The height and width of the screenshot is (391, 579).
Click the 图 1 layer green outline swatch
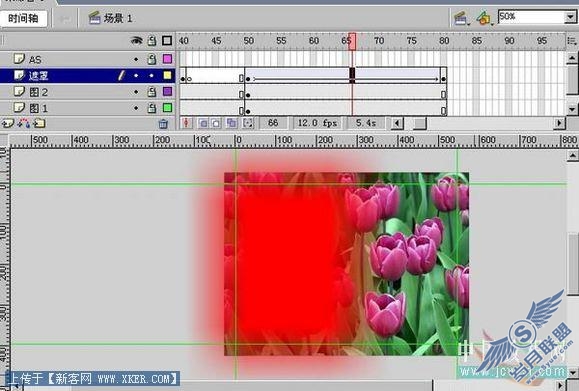(167, 107)
